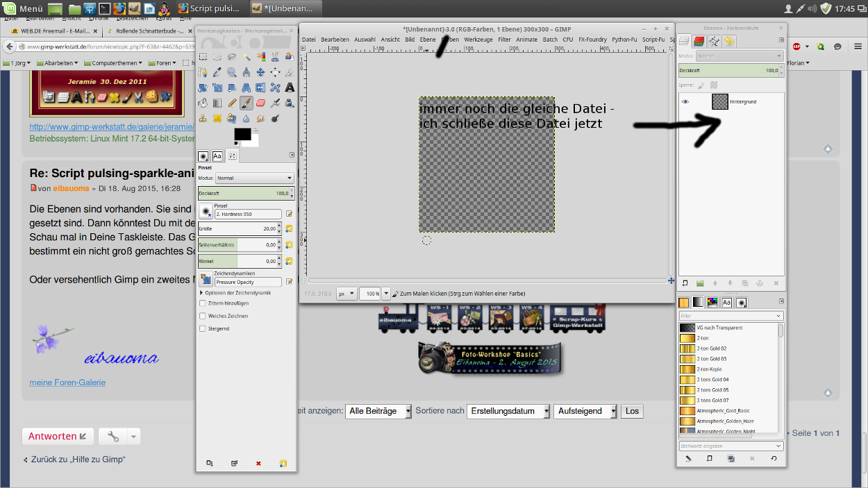This screenshot has height=488, width=868.
Task: Select the Free Select lasso tool
Action: click(x=232, y=57)
